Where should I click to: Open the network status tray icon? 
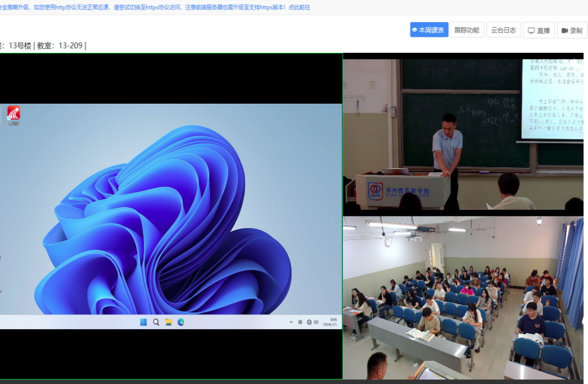310,322
